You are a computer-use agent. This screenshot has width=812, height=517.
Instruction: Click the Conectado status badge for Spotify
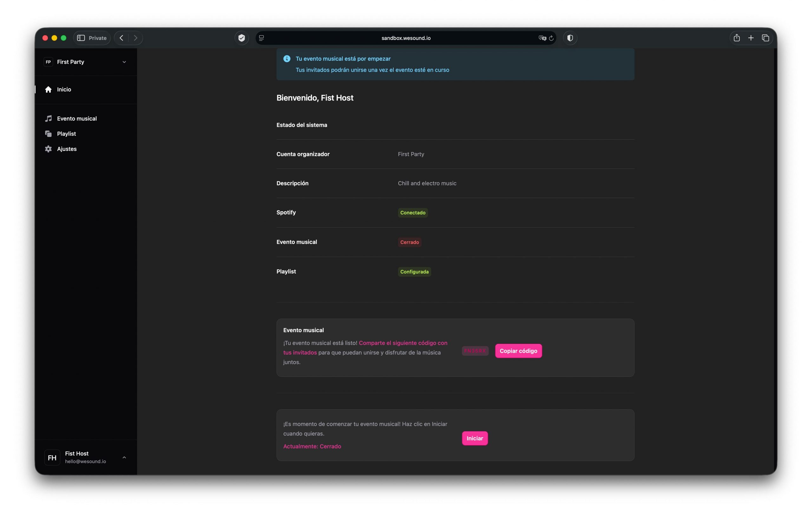pos(413,212)
